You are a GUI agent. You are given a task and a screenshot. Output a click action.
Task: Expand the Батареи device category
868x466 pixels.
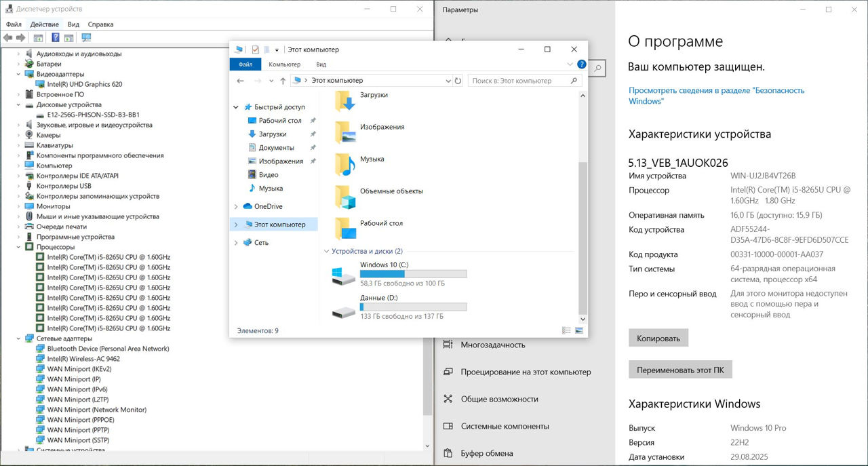(x=19, y=64)
